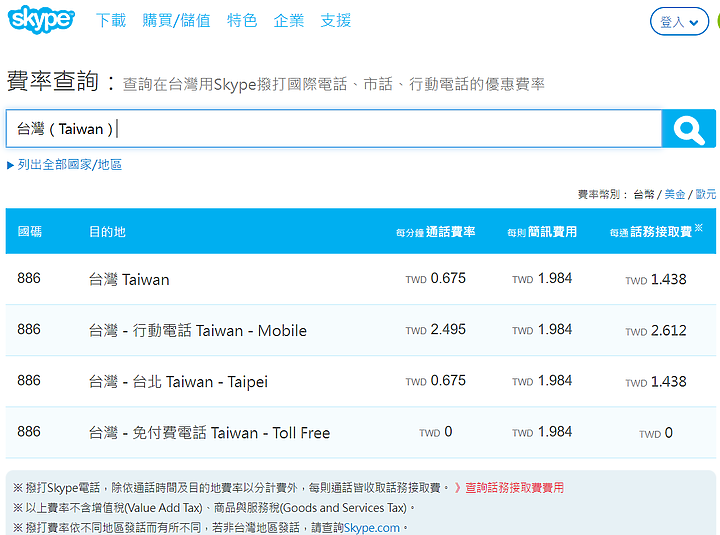Switch rate currency to 美金
720x535 pixels.
coord(675,194)
